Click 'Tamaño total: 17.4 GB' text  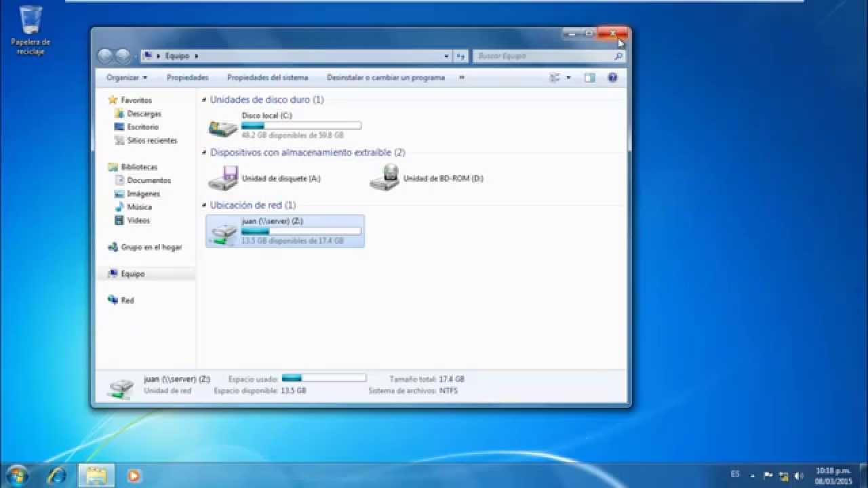point(427,380)
